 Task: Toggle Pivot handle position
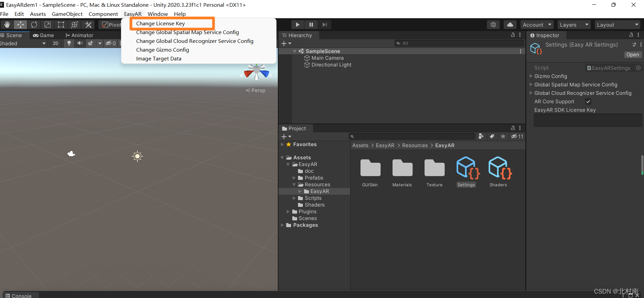tap(111, 25)
